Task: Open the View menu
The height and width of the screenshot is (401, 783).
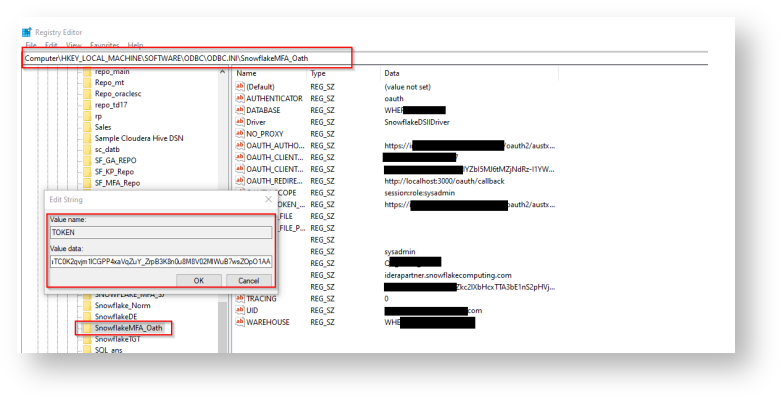Action: (73, 45)
